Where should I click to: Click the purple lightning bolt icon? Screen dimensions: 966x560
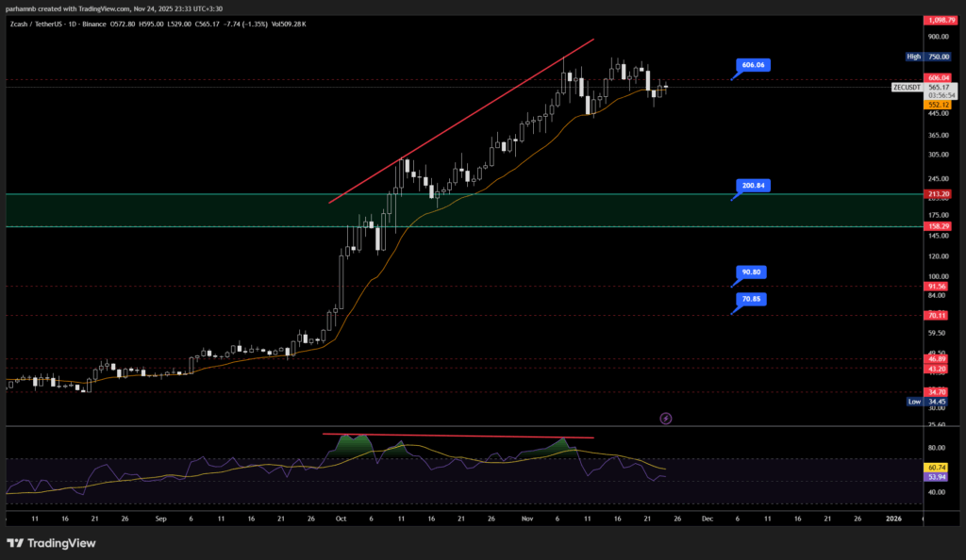[665, 418]
